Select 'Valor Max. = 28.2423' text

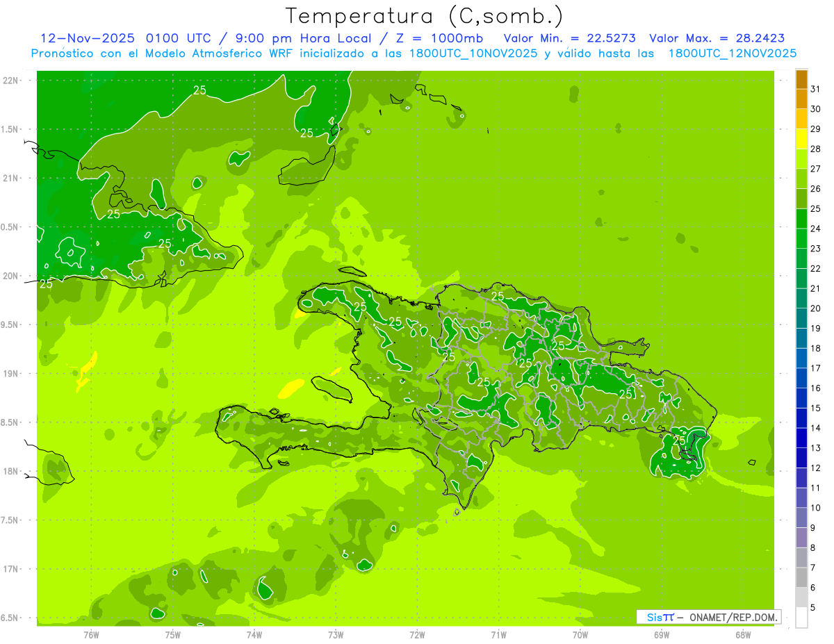click(x=718, y=38)
